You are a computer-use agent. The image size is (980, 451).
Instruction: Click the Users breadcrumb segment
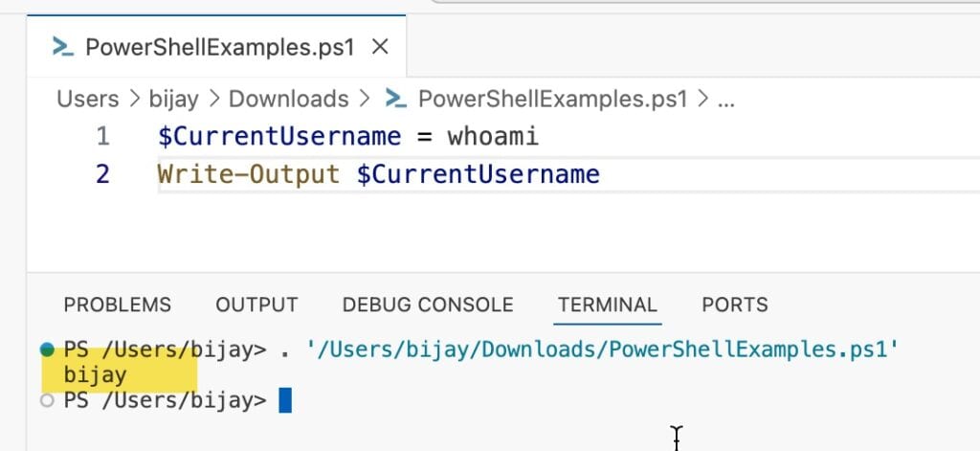coord(87,99)
